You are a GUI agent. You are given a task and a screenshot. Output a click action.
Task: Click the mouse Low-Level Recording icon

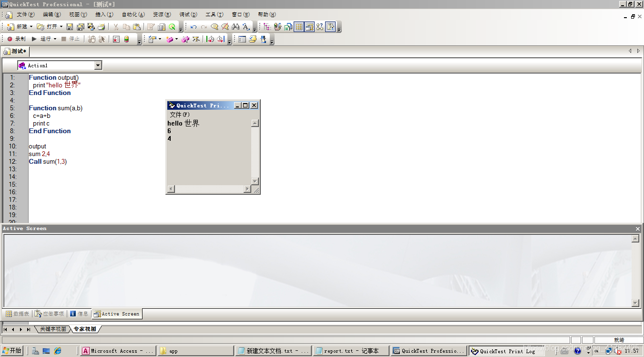point(92,39)
